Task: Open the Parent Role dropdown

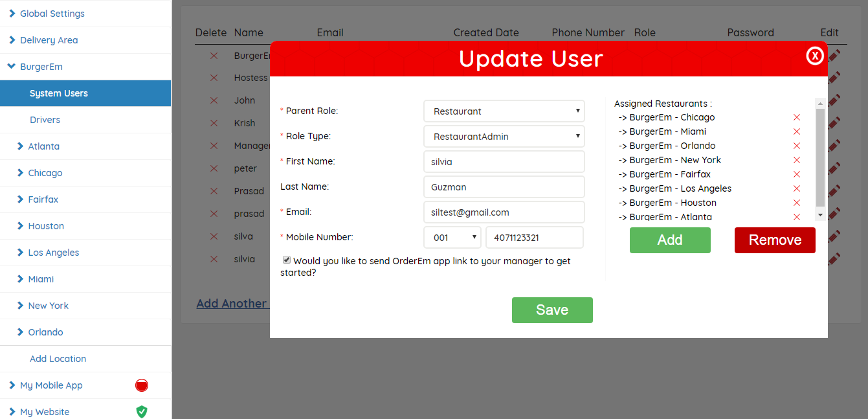Action: [x=504, y=111]
